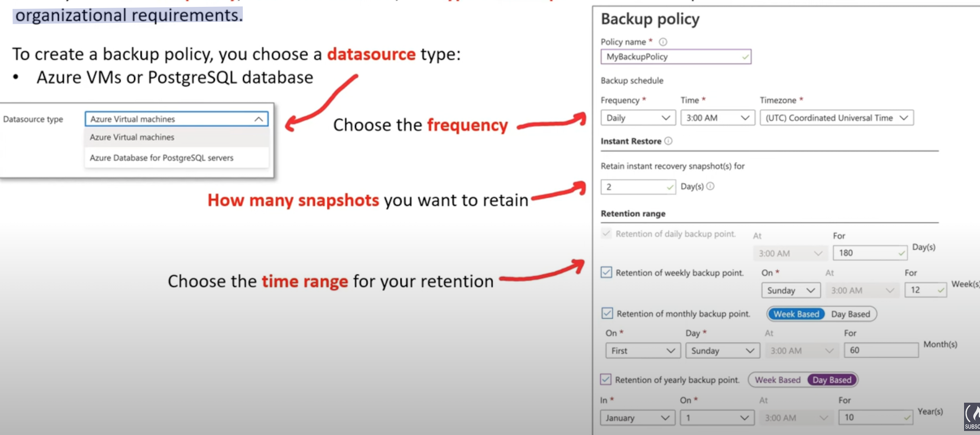Open yearly retention January dropdown
This screenshot has width=980, height=435.
pos(637,418)
